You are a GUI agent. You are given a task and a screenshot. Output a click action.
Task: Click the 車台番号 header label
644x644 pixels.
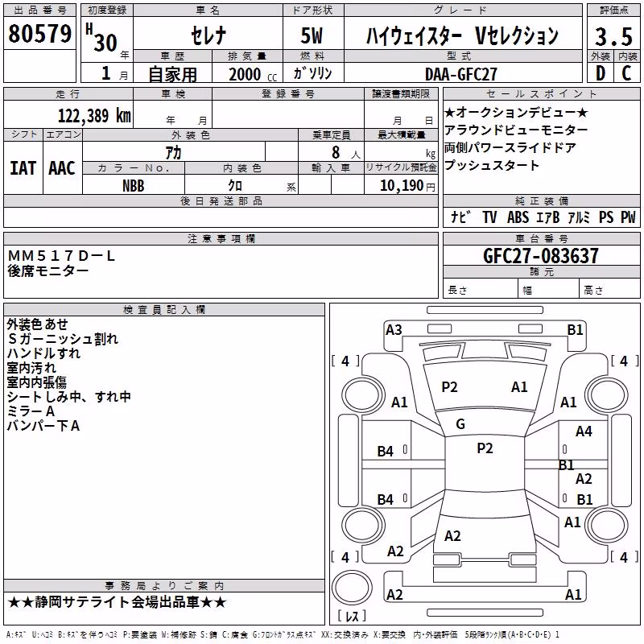pyautogui.click(x=541, y=238)
